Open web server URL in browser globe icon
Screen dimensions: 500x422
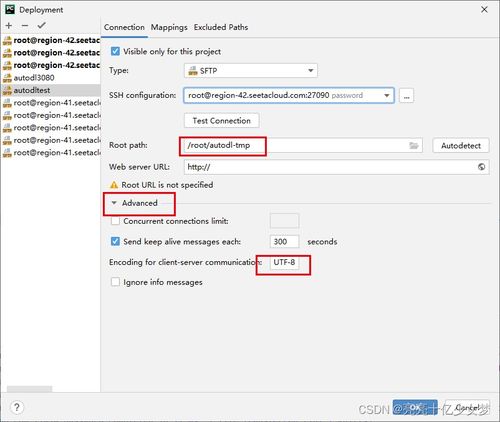coord(481,167)
